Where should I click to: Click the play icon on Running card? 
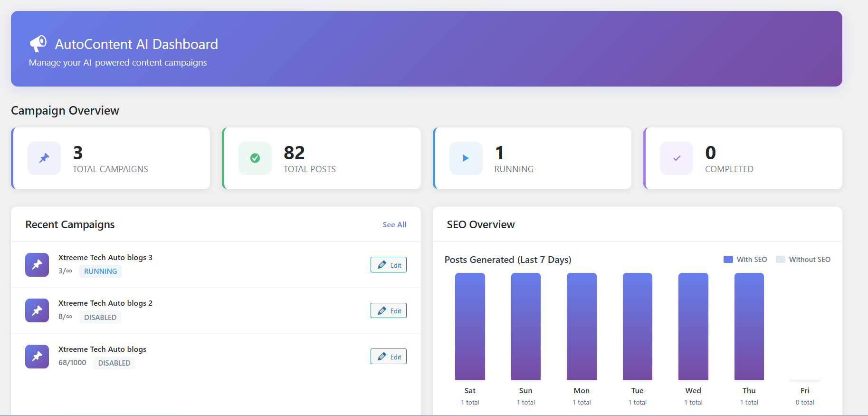[x=466, y=158]
